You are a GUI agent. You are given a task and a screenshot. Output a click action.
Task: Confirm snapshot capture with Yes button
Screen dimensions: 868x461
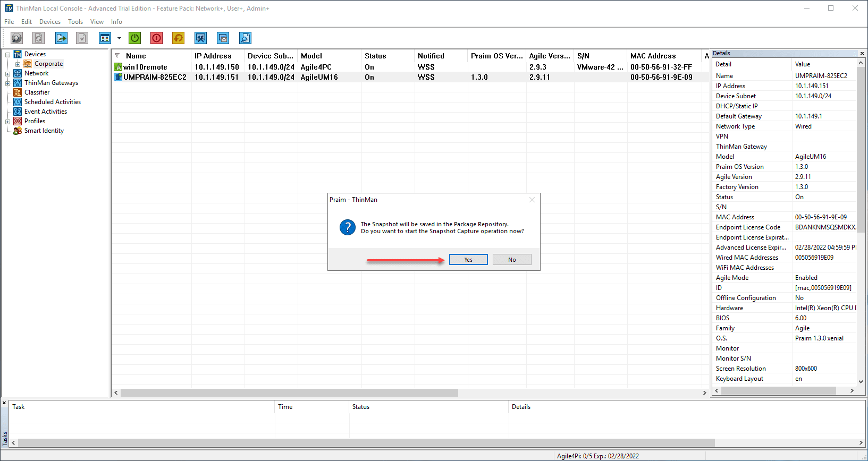click(468, 260)
